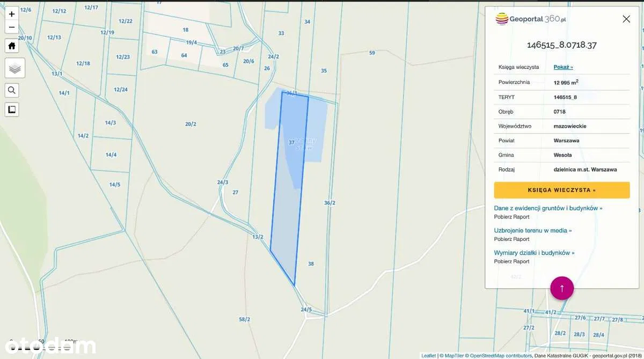Select parcel 20/2 on the map

(191, 124)
